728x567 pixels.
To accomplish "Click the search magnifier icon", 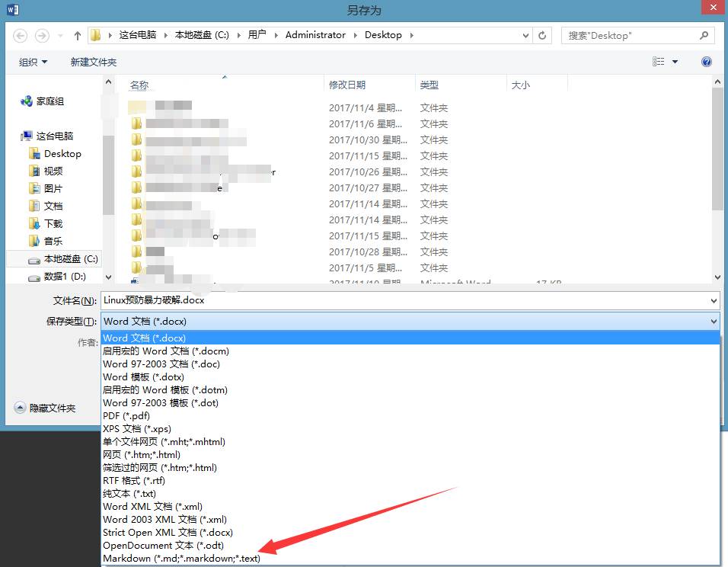I will [704, 35].
